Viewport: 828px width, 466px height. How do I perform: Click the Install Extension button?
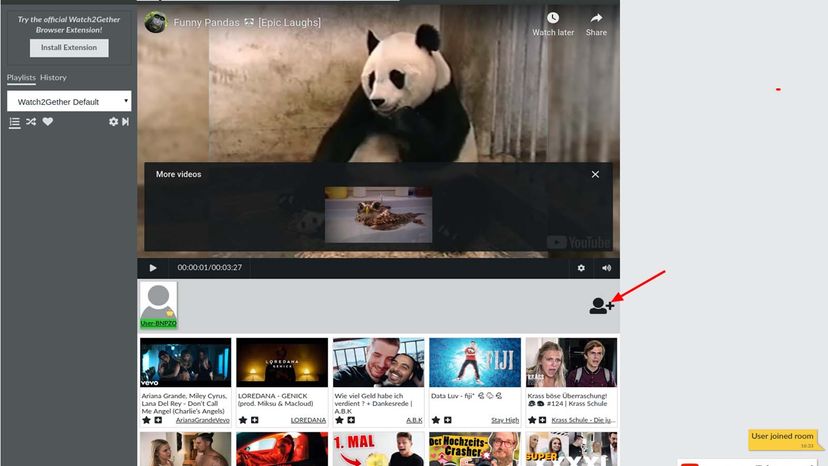69,47
